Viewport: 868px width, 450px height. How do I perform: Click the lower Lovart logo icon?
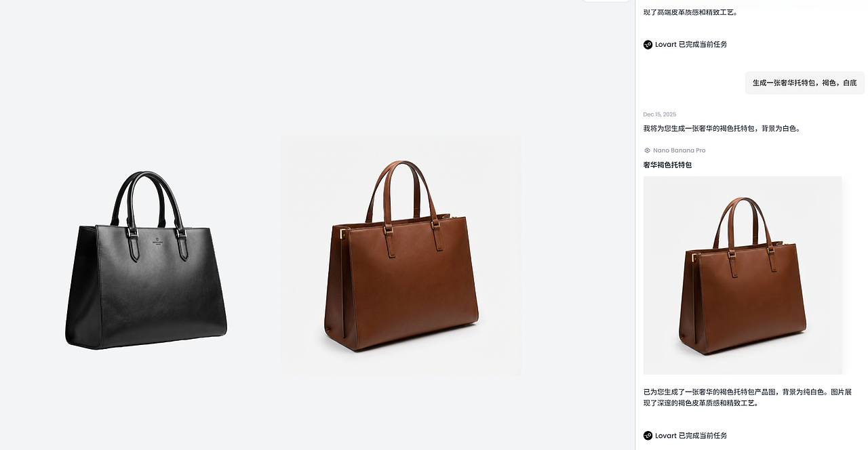tap(648, 436)
